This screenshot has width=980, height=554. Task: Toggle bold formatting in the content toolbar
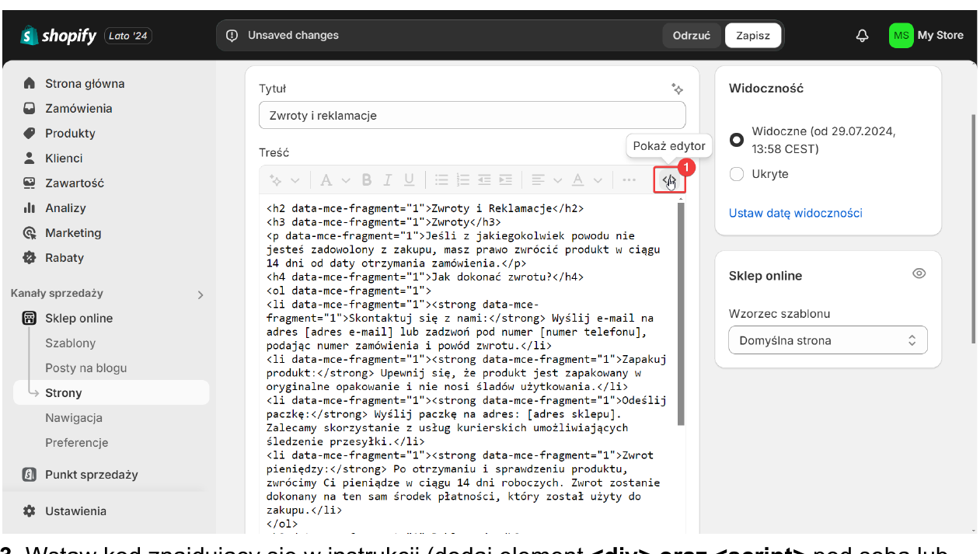(367, 180)
